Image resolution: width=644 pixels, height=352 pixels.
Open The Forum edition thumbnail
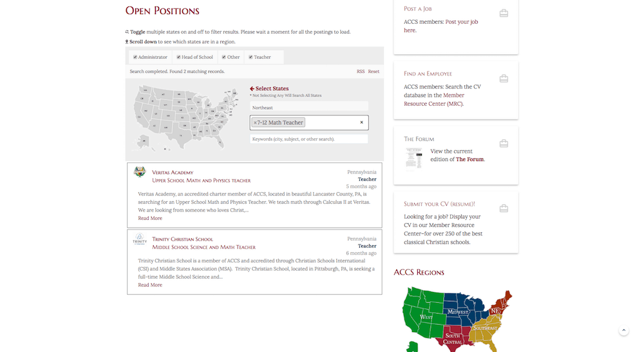pos(413,159)
